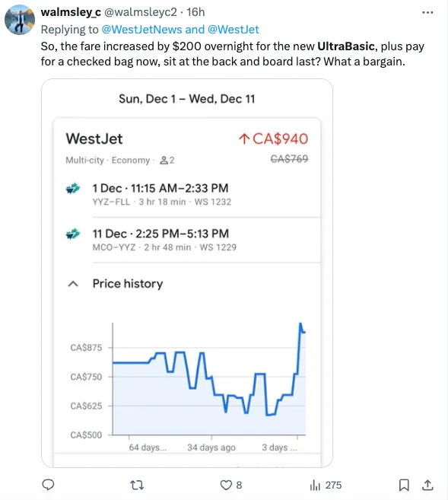Viewport: 448px width, 500px height.
Task: Click the walmsley_c display name
Action: click(71, 12)
